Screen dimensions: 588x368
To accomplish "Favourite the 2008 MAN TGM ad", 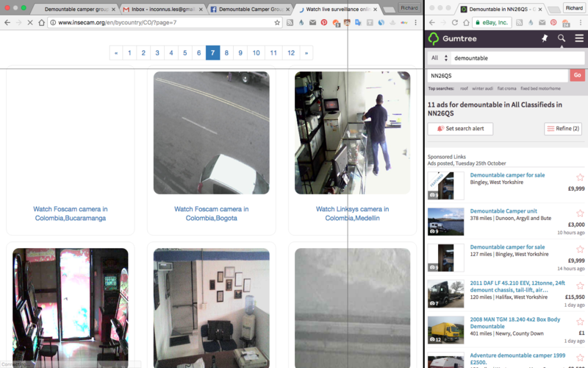I will coord(580,322).
